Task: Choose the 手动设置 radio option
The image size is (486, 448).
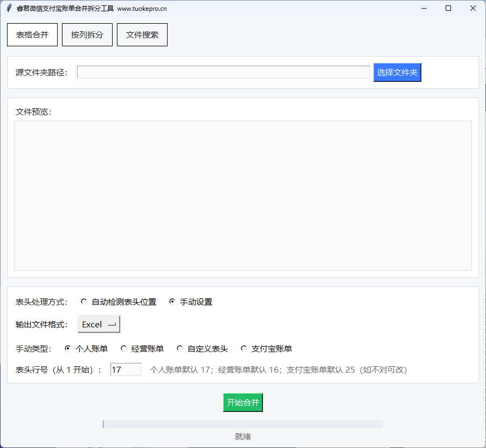Action: click(x=172, y=302)
